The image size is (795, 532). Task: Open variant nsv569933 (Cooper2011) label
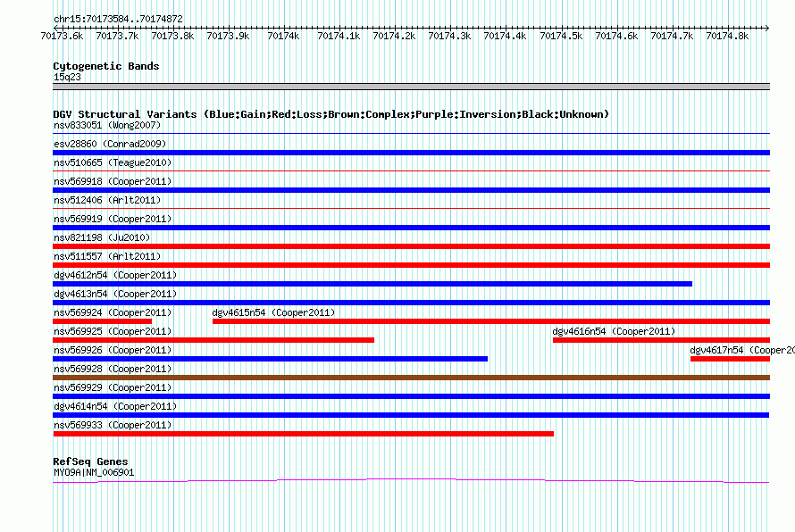113,425
